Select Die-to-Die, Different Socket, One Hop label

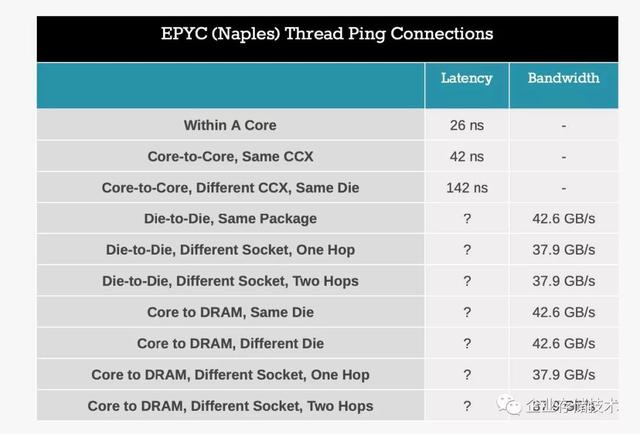pos(230,250)
